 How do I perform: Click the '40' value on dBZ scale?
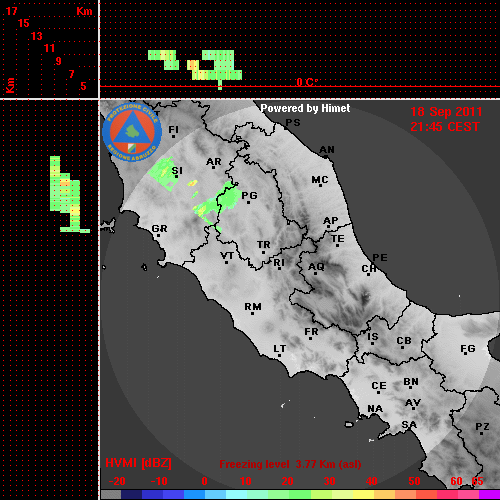pos(372,481)
